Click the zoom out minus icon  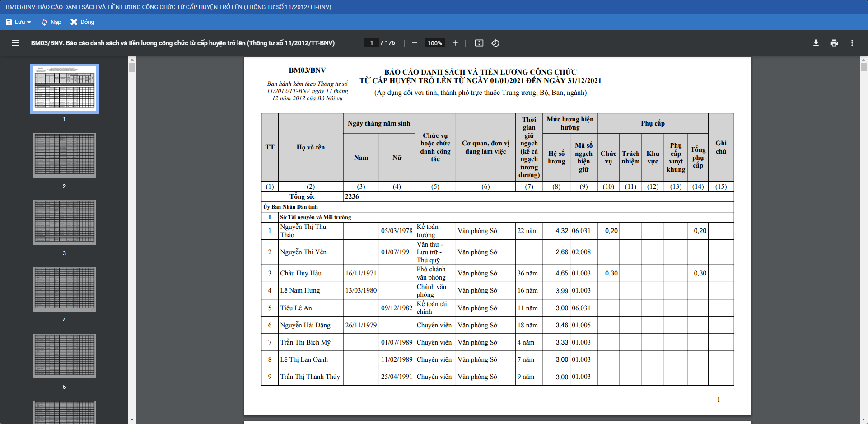pos(414,43)
